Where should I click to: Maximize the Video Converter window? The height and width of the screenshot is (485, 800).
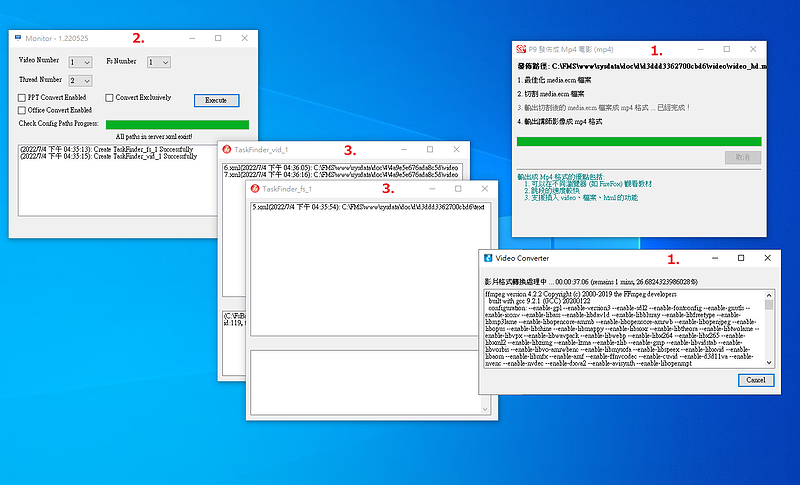pos(741,258)
